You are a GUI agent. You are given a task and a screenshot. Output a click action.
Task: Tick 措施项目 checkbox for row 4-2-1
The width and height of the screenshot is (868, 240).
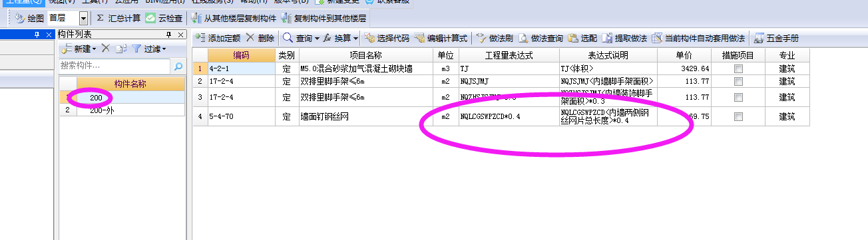[738, 68]
